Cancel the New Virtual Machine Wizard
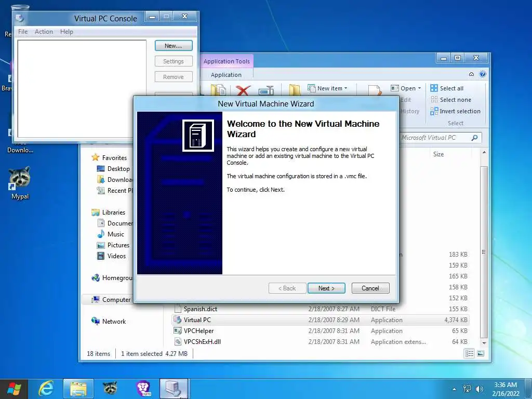532x399 pixels. 370,288
